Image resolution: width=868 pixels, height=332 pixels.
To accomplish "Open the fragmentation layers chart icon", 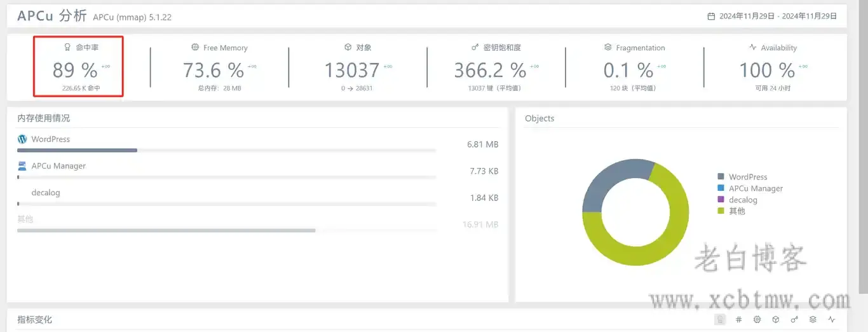I will click(813, 319).
